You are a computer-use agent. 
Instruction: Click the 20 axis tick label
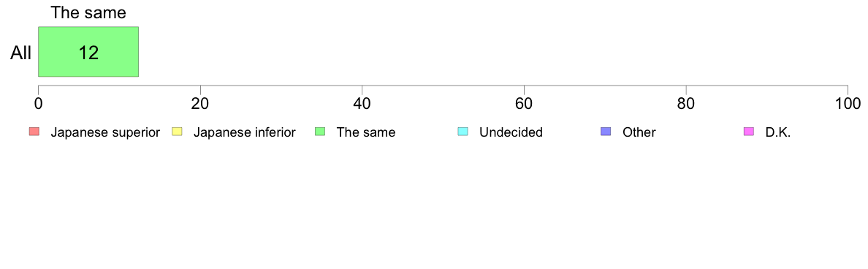pos(200,104)
